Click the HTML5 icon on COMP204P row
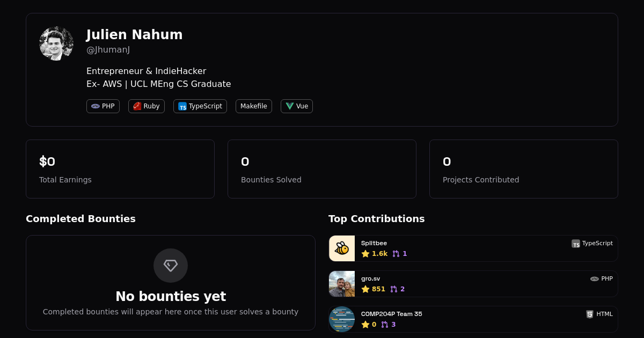The height and width of the screenshot is (338, 644). [x=590, y=314]
